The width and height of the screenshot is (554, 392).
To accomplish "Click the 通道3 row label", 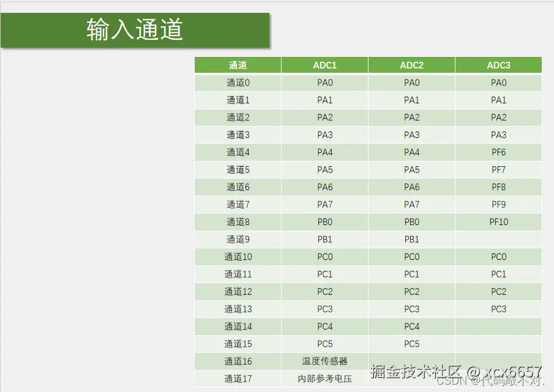I will pyautogui.click(x=238, y=135).
